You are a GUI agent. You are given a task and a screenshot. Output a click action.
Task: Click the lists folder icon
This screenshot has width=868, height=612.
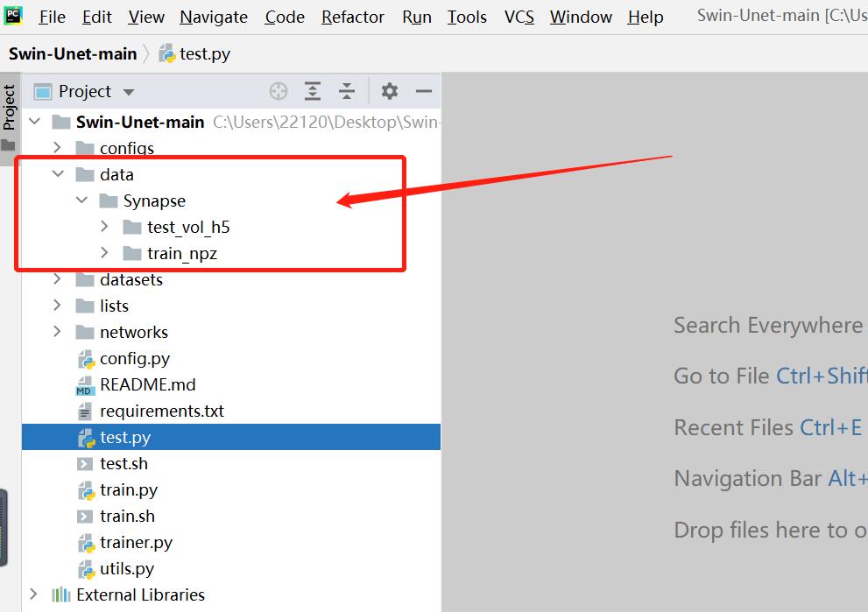coord(85,306)
